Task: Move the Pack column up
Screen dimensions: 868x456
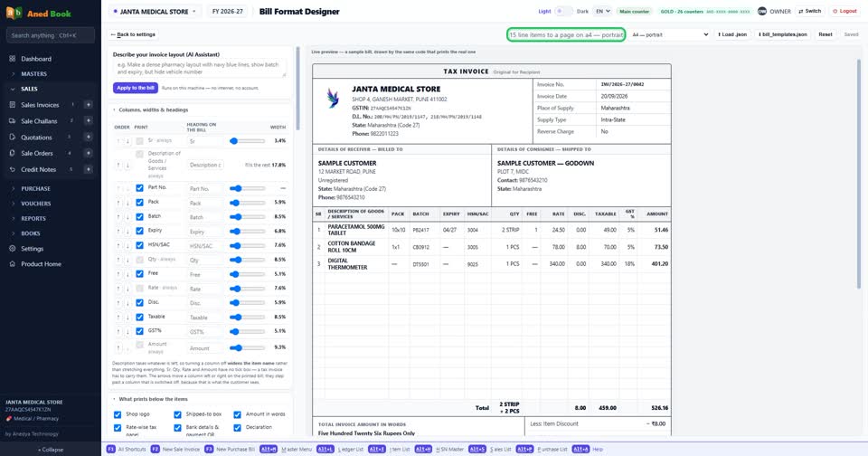Action: click(118, 203)
